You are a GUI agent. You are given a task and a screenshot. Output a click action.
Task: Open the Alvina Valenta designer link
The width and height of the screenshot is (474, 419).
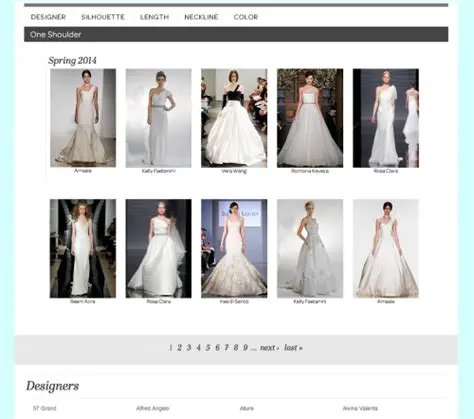[x=360, y=408]
